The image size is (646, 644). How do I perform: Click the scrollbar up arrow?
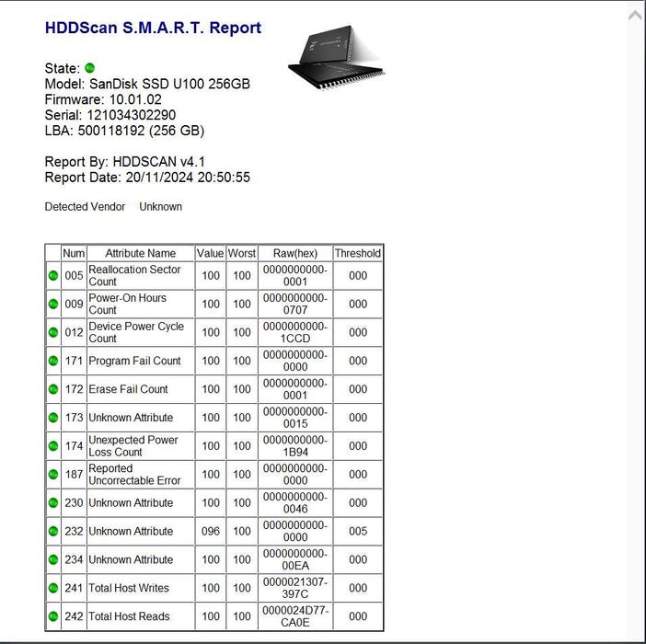636,16
